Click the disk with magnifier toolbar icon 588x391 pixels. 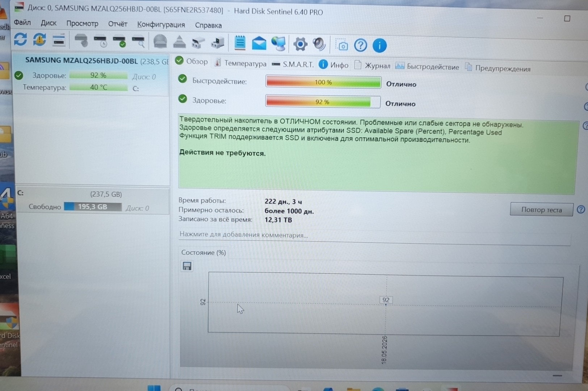[x=138, y=42]
